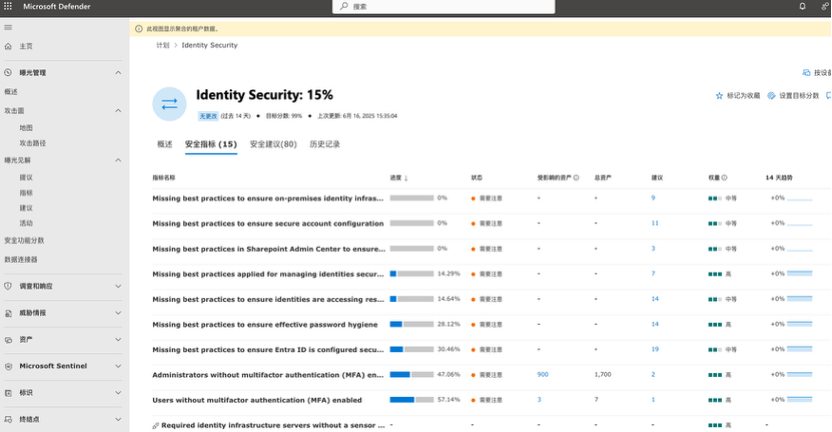Click the Exposure Management clock icon
This screenshot has width=832, height=432.
pyautogui.click(x=8, y=73)
